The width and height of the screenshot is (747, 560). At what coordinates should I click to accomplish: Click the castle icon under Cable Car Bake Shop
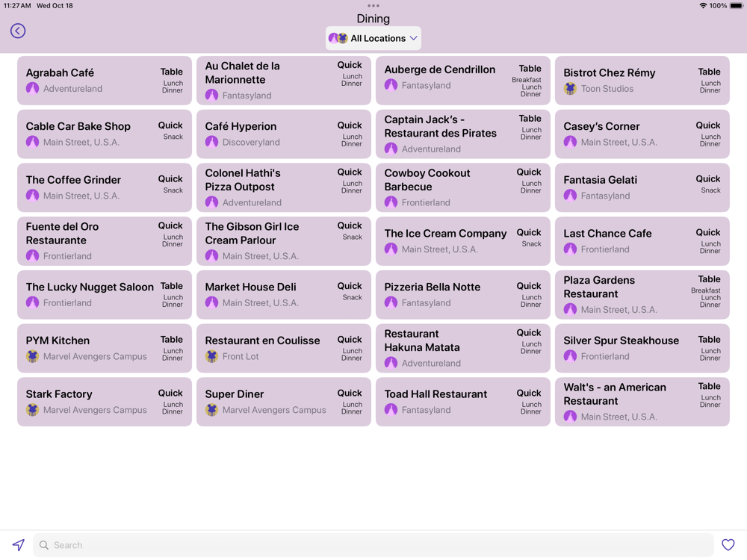point(32,142)
